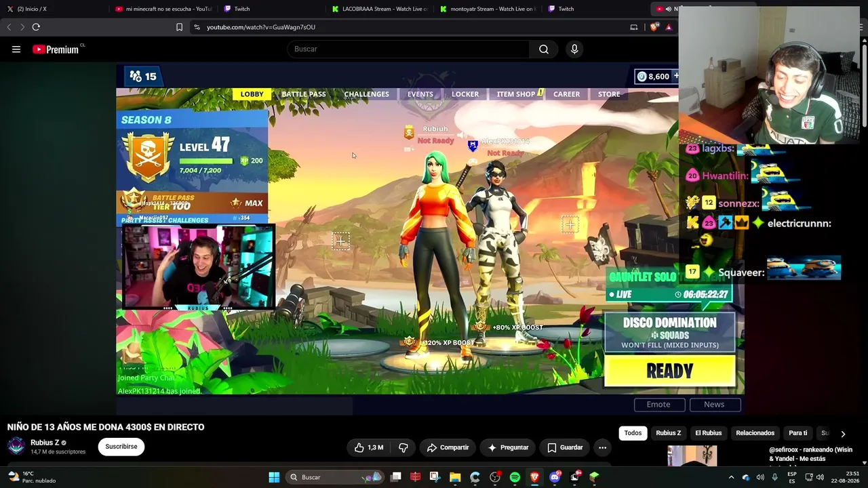Click BATTLE PASS tab in the video

(303, 94)
